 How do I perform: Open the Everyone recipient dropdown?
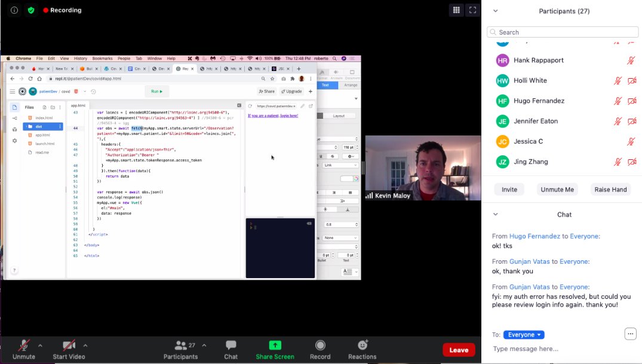click(524, 335)
